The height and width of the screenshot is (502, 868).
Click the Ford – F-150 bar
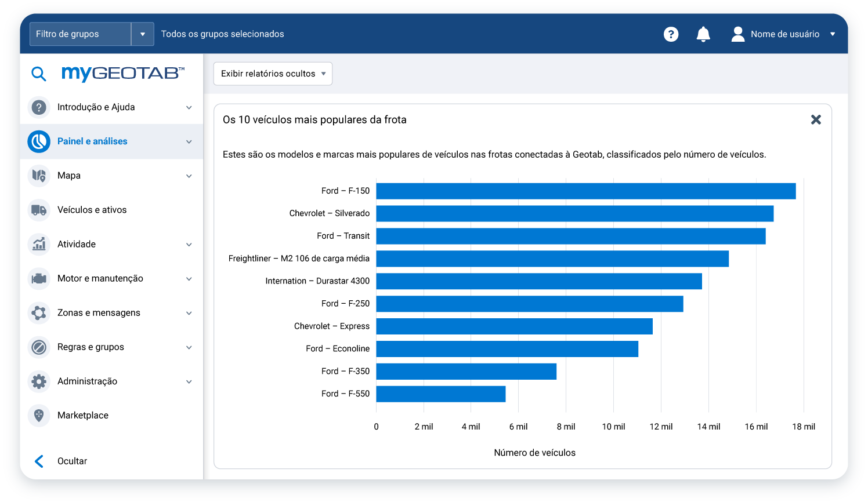click(x=586, y=191)
